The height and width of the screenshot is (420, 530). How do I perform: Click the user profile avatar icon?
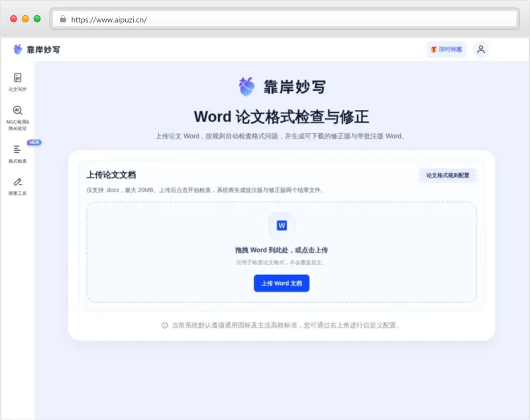tap(481, 50)
